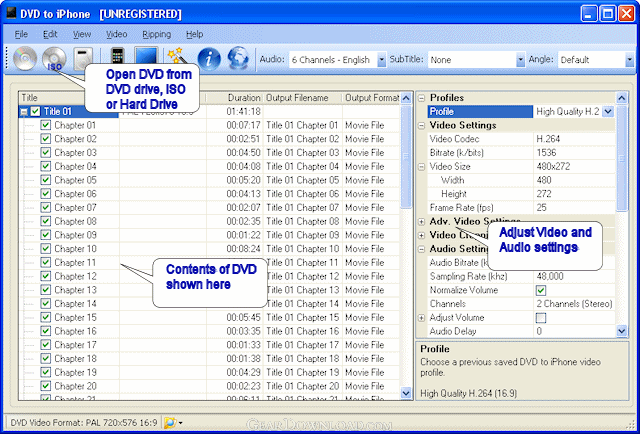640x434 pixels.
Task: Click the settings panel scrollbar thumb
Action: click(x=622, y=158)
